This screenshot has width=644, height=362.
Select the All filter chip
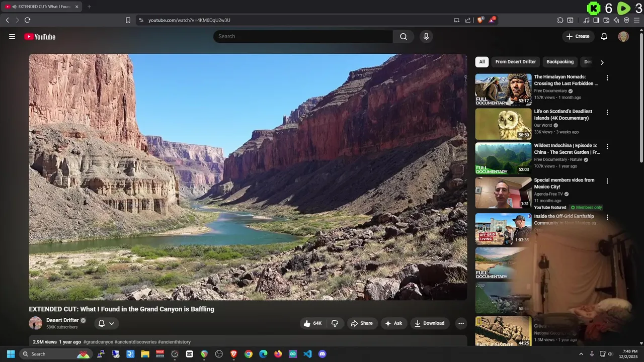click(482, 62)
